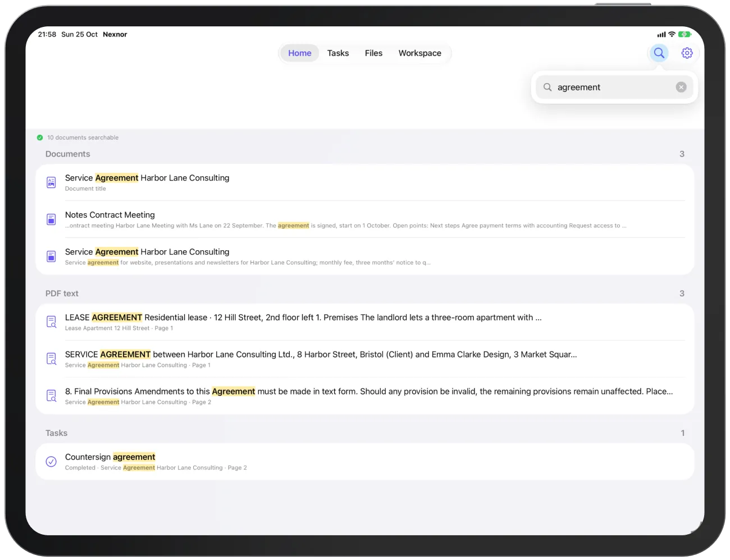The image size is (730, 560).
Task: Open Service Agreement result labeled Document title
Action: tap(365, 182)
